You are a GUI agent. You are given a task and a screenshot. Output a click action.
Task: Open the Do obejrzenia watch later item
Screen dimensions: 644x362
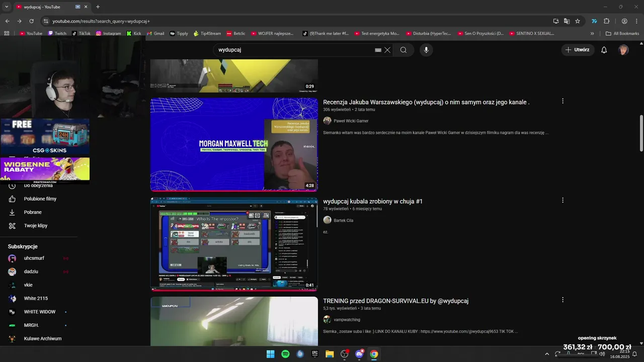[38, 186]
